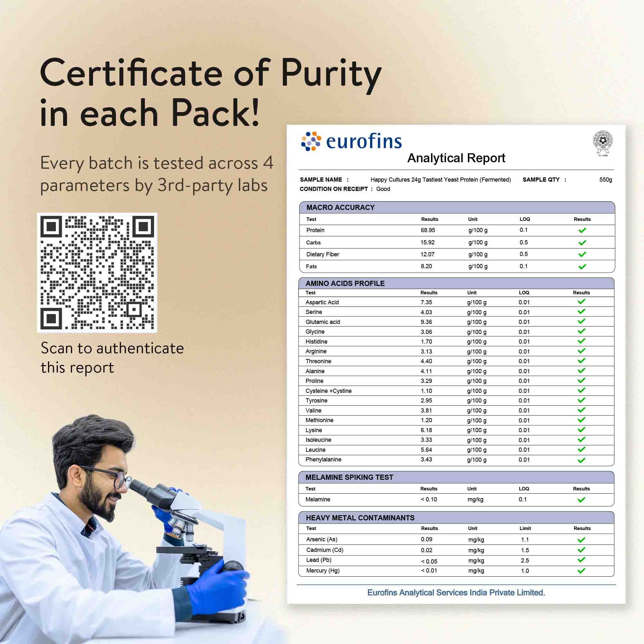Image resolution: width=644 pixels, height=644 pixels.
Task: Click the checkmark in the Melamine row
Action: pos(581,500)
